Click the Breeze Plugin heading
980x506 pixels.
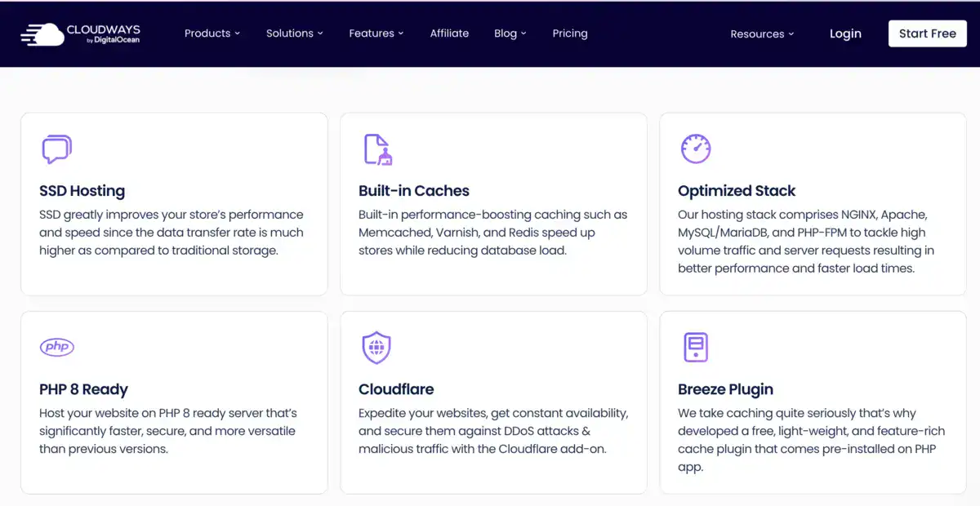tap(726, 389)
